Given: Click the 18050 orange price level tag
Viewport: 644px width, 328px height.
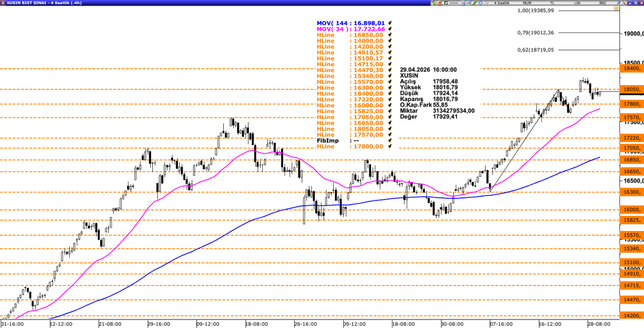Looking at the screenshot, I should [x=632, y=89].
